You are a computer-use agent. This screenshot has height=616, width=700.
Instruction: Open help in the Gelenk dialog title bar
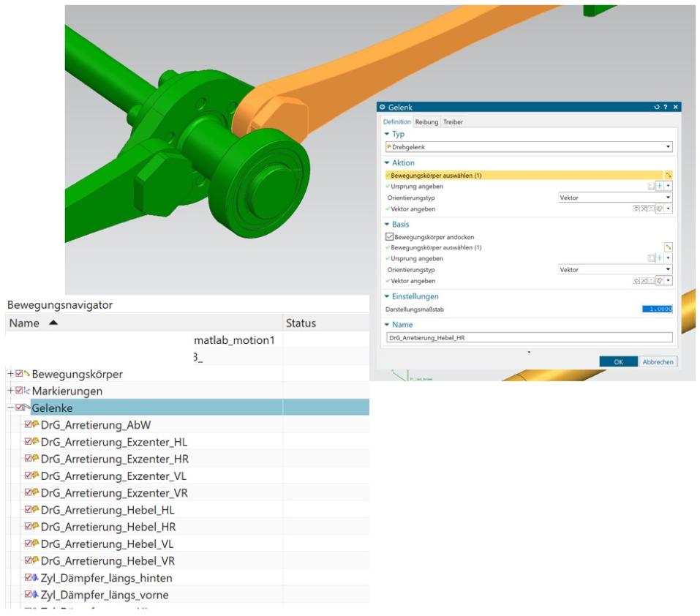click(666, 107)
